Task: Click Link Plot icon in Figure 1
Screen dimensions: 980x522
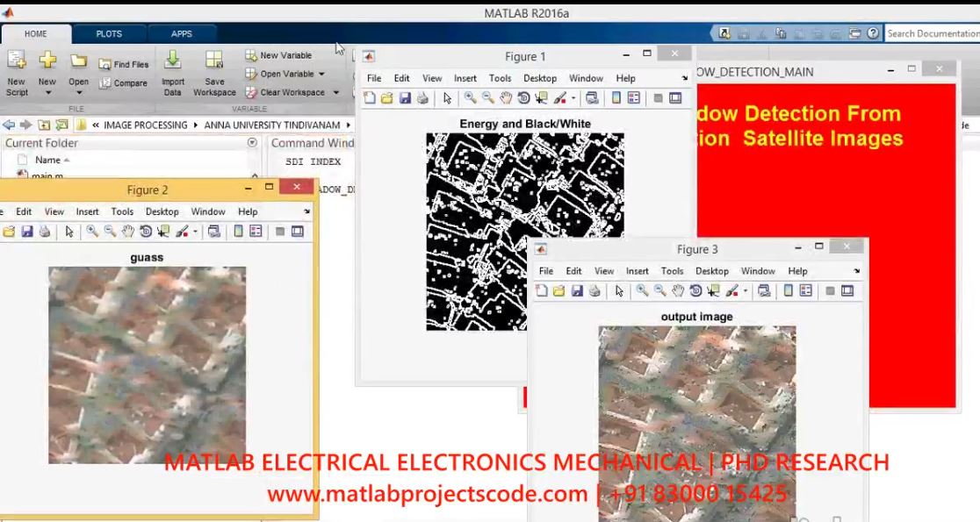Action: coord(592,98)
